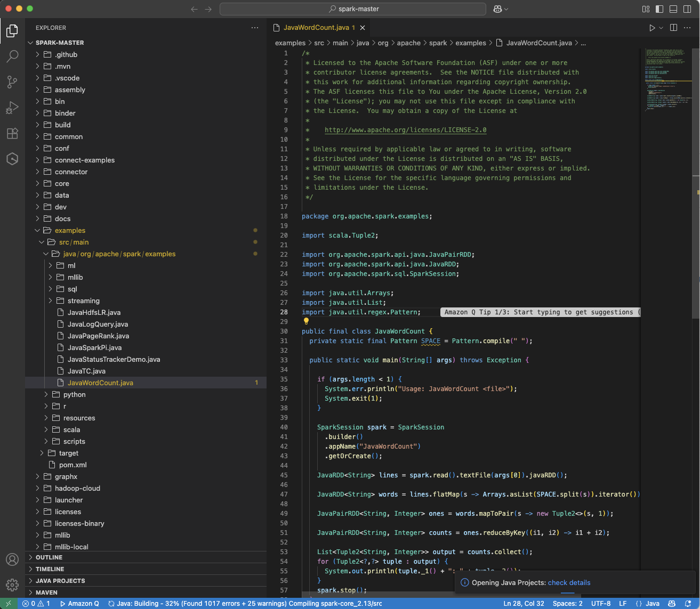Open JavaSparkPi.java from the explorer

(x=94, y=348)
